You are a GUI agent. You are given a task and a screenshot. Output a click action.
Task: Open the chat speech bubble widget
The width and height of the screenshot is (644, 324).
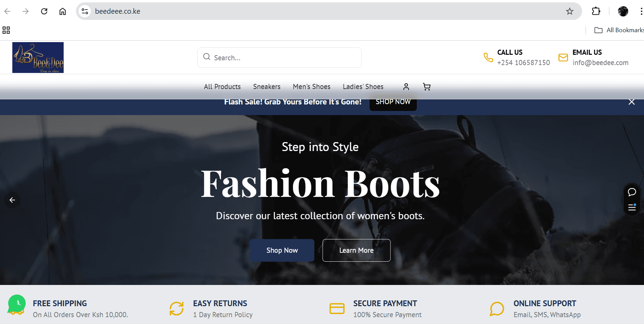click(632, 192)
